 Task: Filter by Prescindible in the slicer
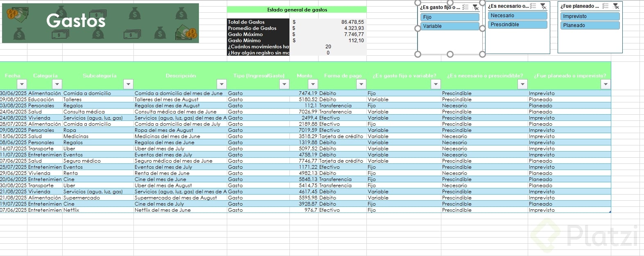pos(517,25)
